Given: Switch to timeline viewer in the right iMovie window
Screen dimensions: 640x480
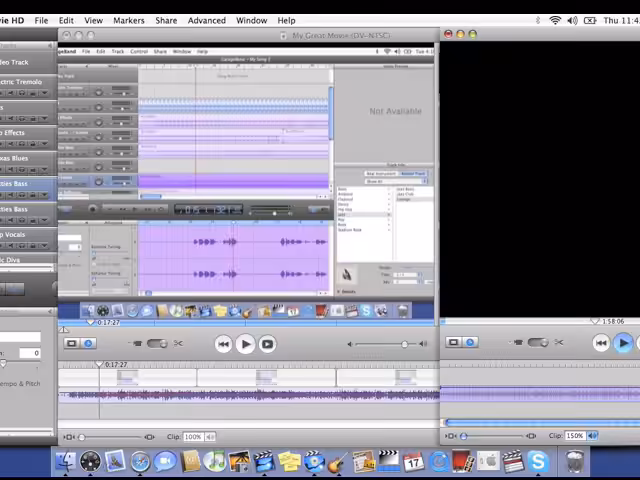Looking at the screenshot, I should pos(470,342).
